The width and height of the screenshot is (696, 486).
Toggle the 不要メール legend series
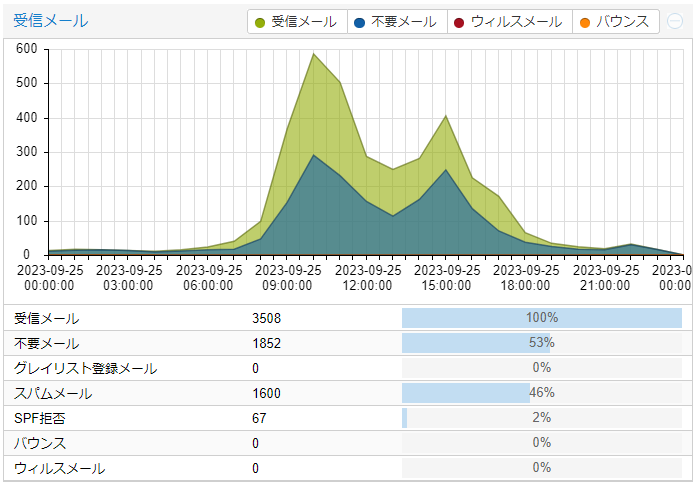[397, 22]
